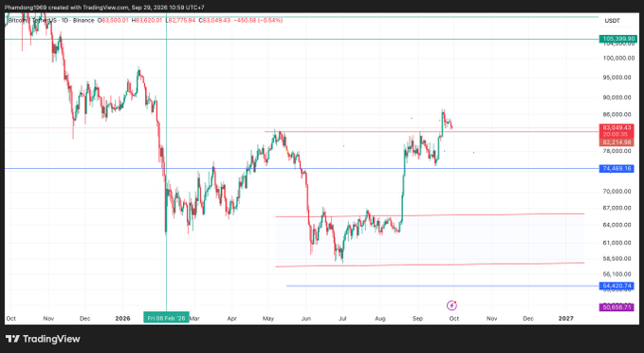644x353 pixels.
Task: Click the 82,214.98 price label
Action: (x=616, y=142)
